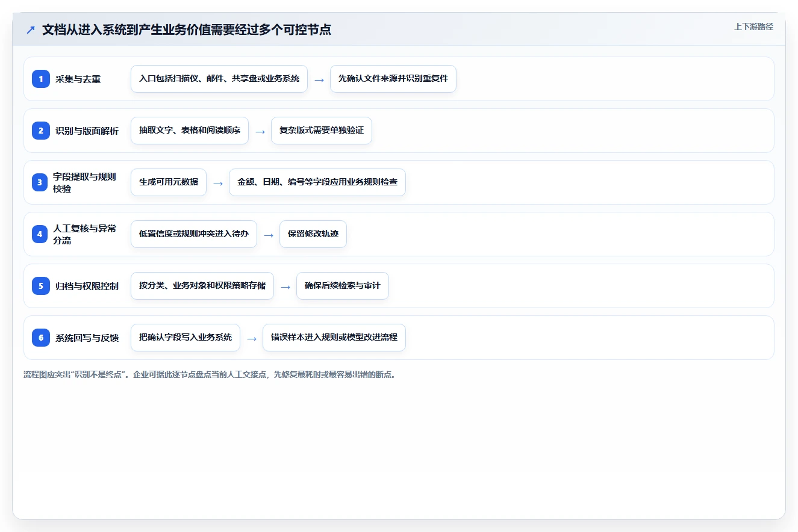
Task: Click the 系统回写与反馈 step label
Action: coord(87,338)
